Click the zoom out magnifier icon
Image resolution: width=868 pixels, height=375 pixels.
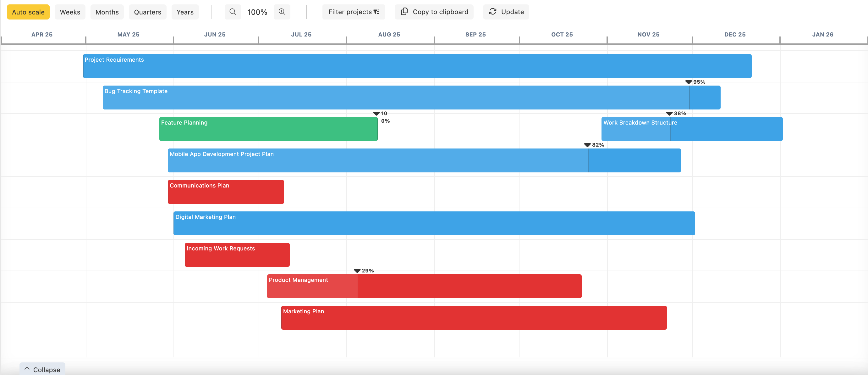tap(233, 12)
